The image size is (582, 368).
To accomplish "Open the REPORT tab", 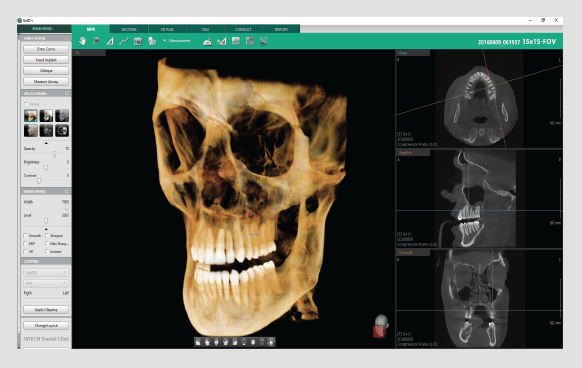I will [281, 29].
